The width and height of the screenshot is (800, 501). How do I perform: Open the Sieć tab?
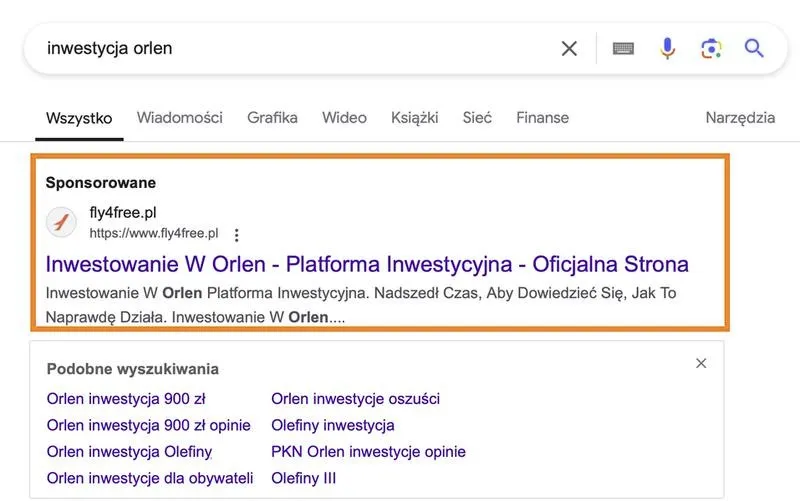(x=477, y=118)
